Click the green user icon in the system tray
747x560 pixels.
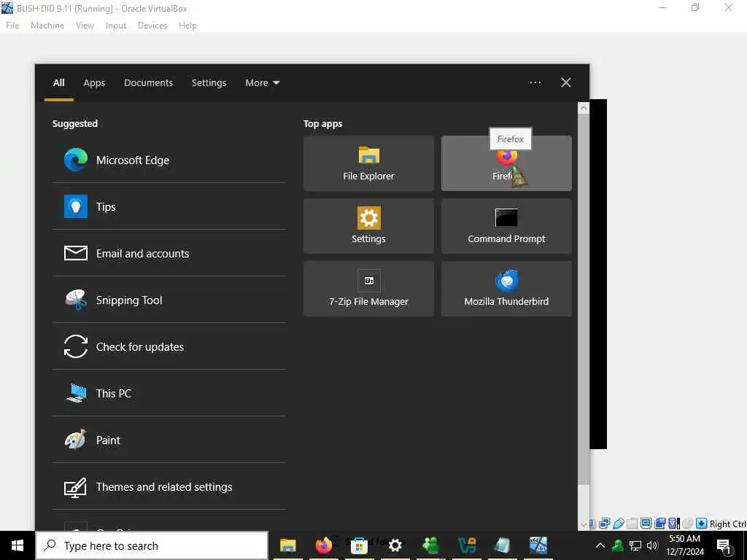tap(618, 545)
